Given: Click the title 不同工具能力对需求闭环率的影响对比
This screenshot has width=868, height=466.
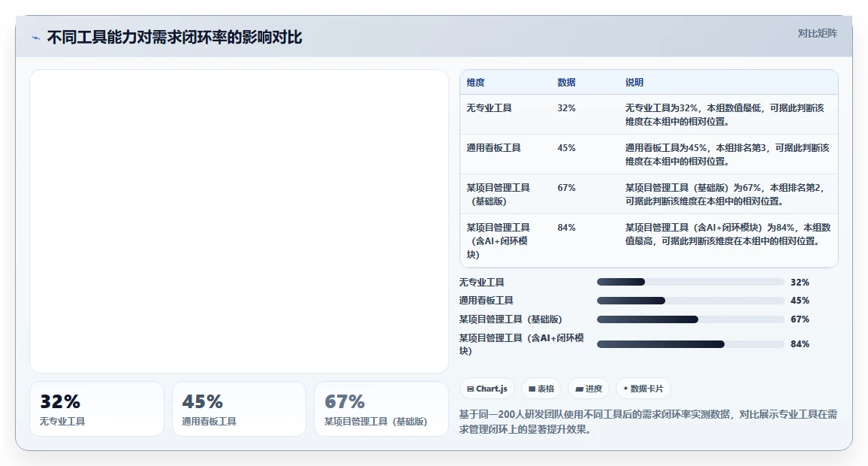Looking at the screenshot, I should click(174, 37).
